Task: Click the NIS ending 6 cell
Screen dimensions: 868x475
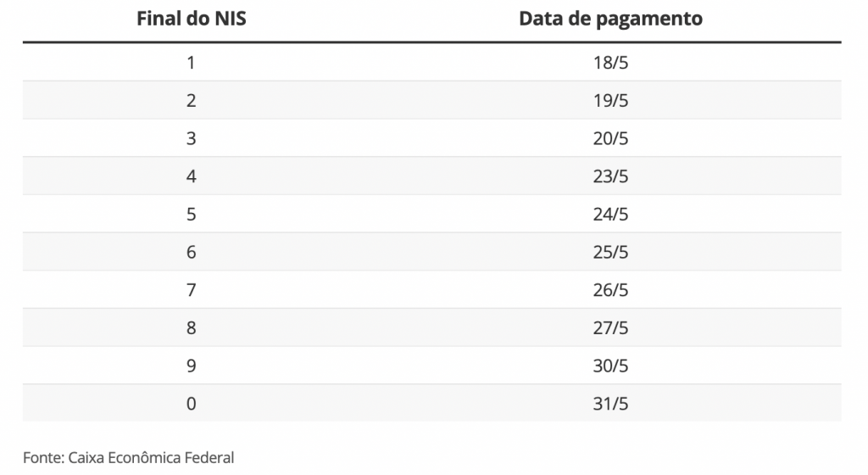Action: click(x=191, y=252)
